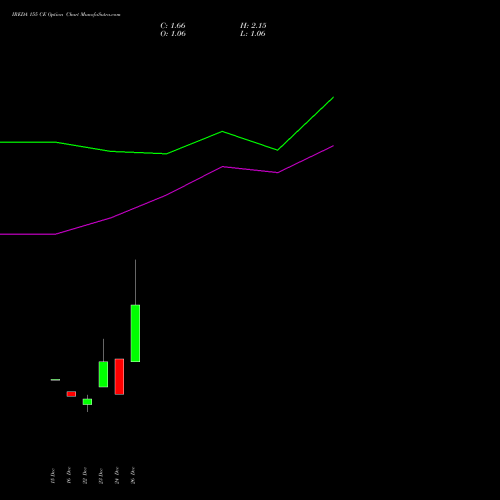Click the '26 Dec' date axis label

coord(133,476)
